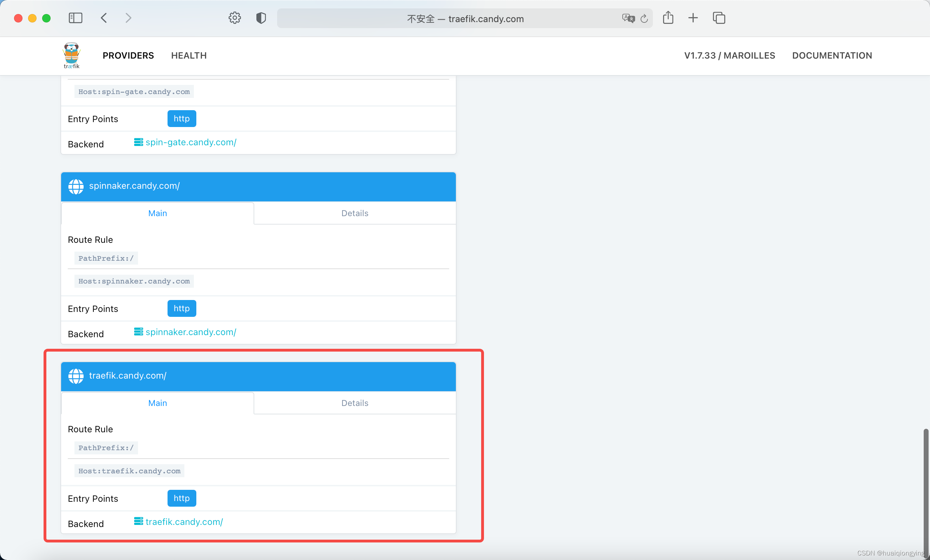Screen dimensions: 930x560
Task: Click the Share icon in toolbar
Action: pos(668,18)
